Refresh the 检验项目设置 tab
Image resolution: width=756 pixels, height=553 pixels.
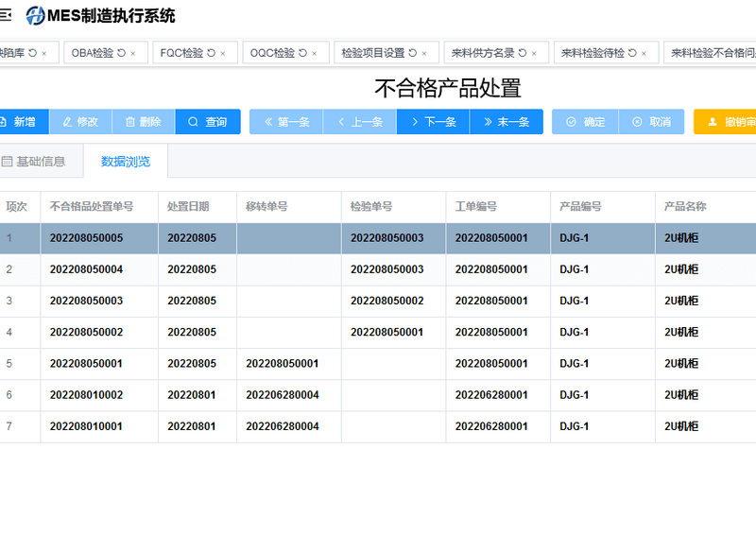coord(413,53)
